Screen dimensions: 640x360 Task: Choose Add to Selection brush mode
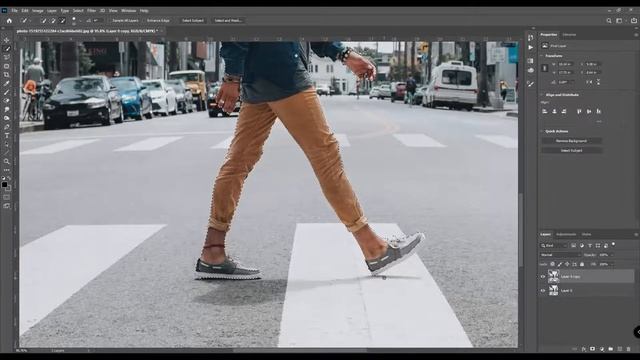[x=53, y=20]
